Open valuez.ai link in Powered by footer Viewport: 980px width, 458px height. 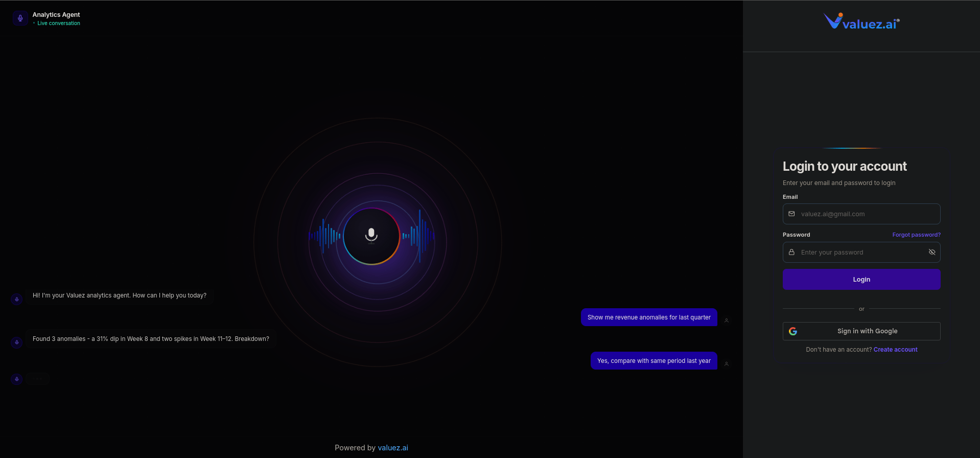coord(393,448)
